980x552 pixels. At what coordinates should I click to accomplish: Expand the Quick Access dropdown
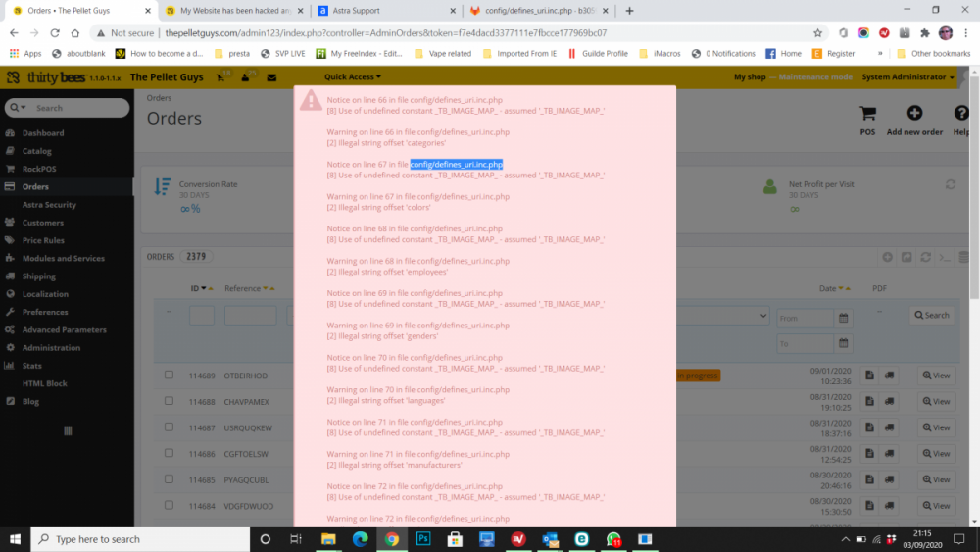pos(353,76)
